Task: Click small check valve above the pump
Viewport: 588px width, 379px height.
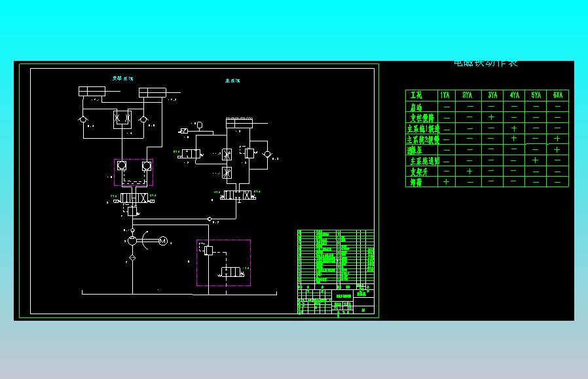Action: click(132, 230)
